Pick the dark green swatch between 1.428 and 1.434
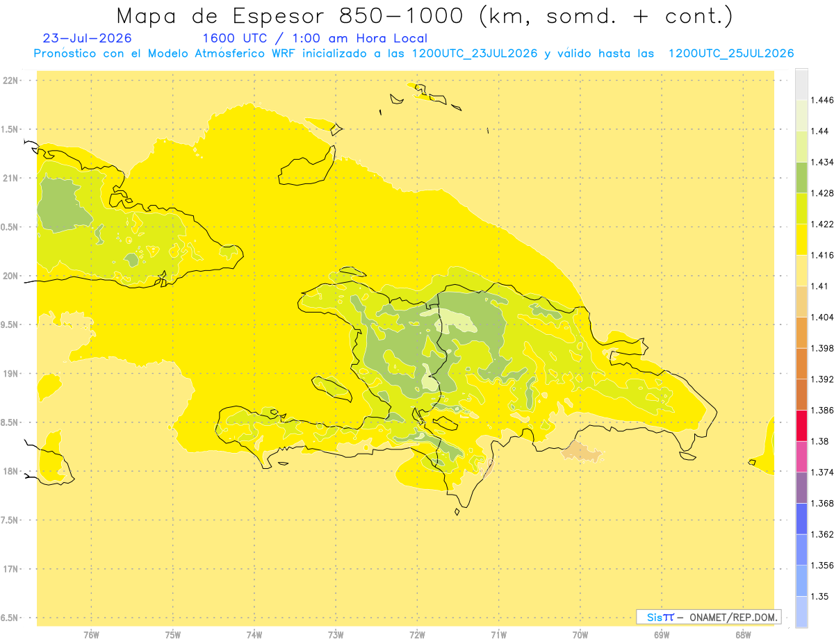 click(801, 177)
